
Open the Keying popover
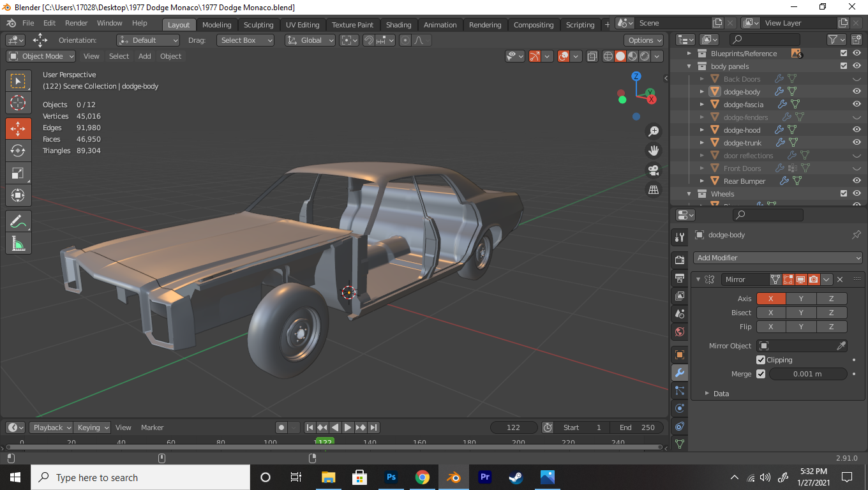tap(92, 427)
